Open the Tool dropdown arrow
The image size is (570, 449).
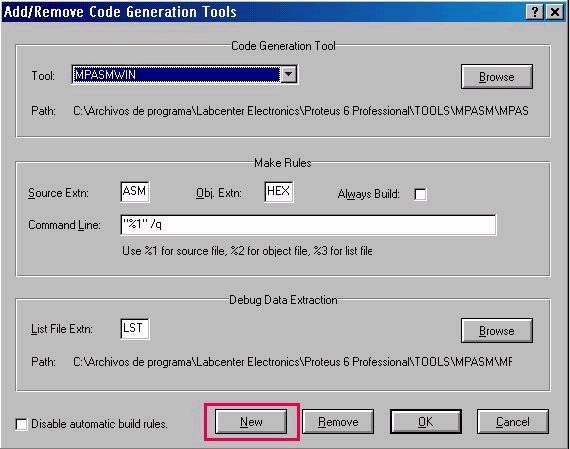[289, 75]
